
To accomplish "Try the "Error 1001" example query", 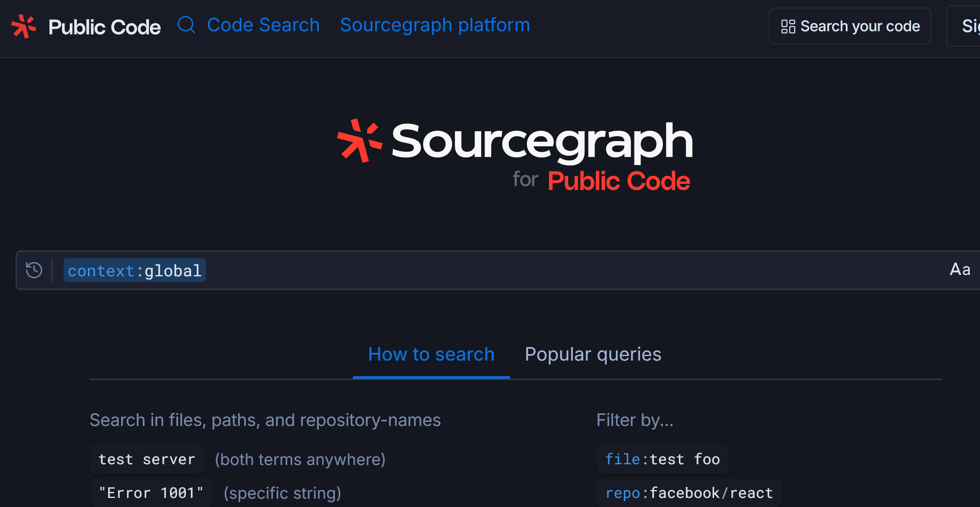I will 151,493.
